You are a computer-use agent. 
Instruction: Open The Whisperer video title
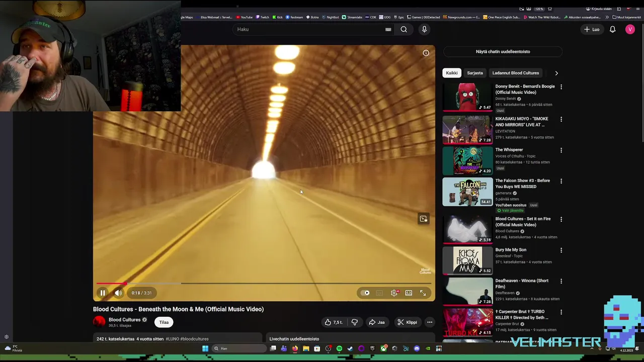coord(509,150)
